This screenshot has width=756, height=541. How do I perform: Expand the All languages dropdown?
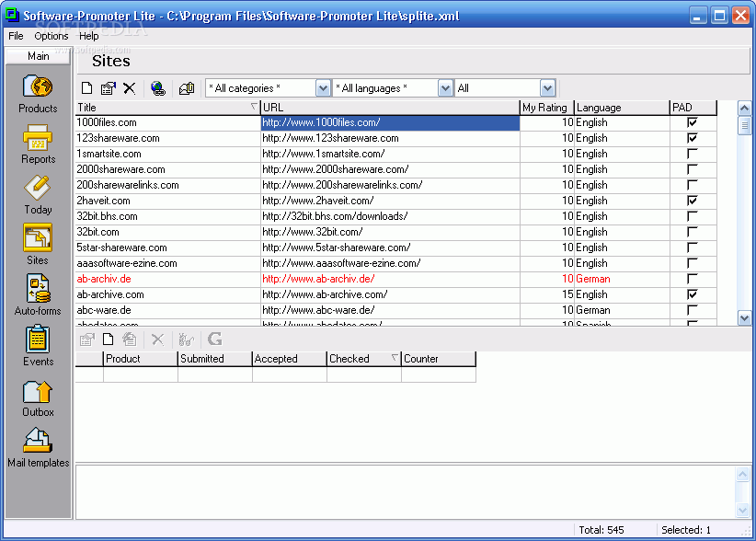point(445,88)
